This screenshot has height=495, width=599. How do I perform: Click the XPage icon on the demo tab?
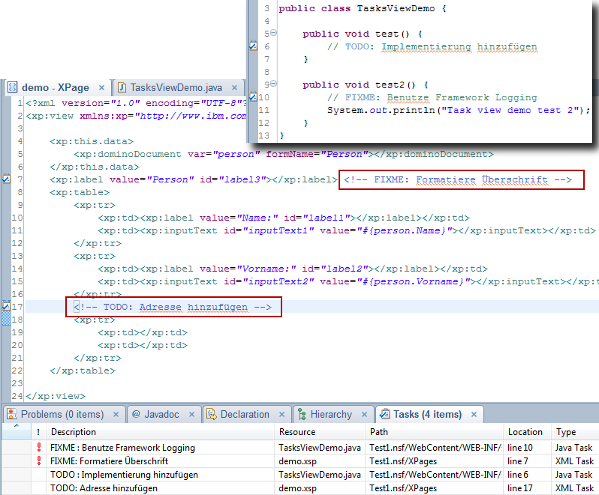tap(13, 87)
